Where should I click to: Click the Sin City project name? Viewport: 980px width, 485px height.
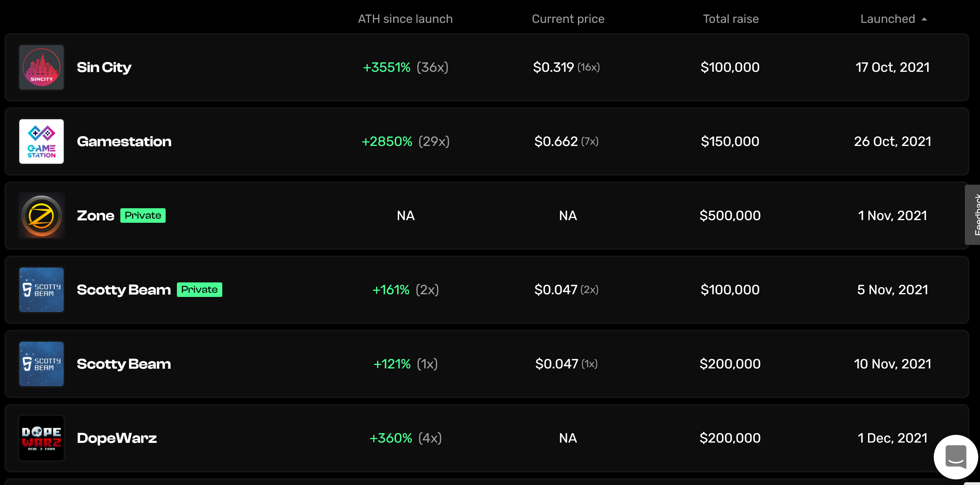(x=104, y=67)
